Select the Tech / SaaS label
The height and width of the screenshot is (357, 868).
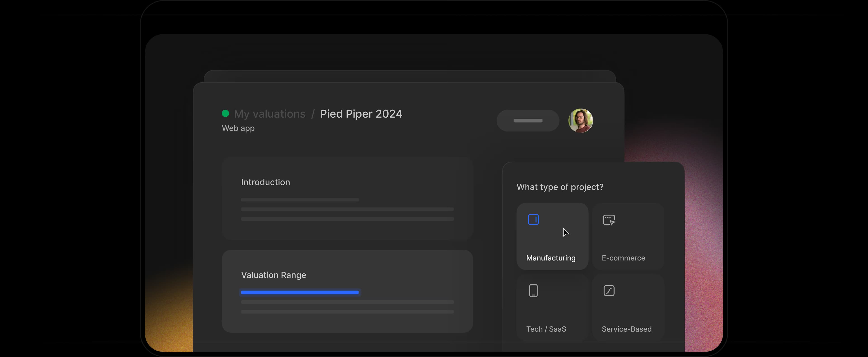[546, 329]
